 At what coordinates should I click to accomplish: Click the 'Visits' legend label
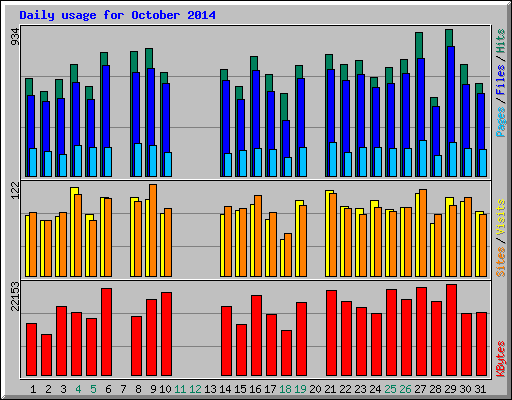pos(501,218)
